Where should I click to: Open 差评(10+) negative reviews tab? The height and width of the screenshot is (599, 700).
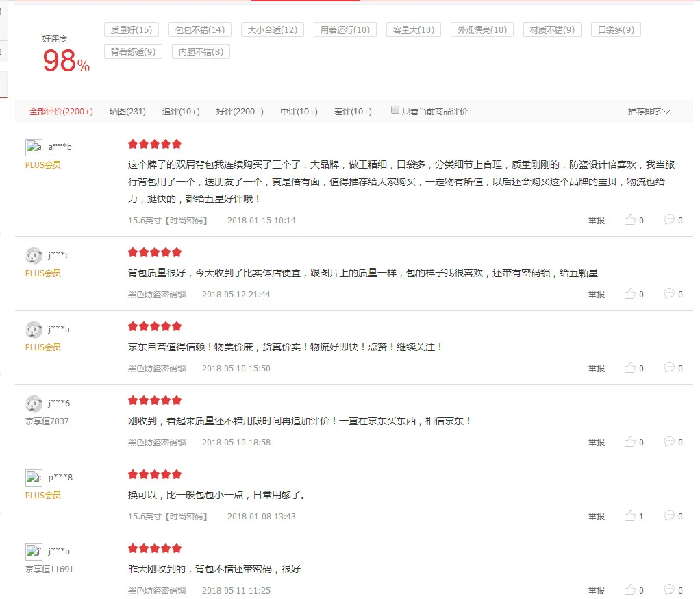coord(353,111)
